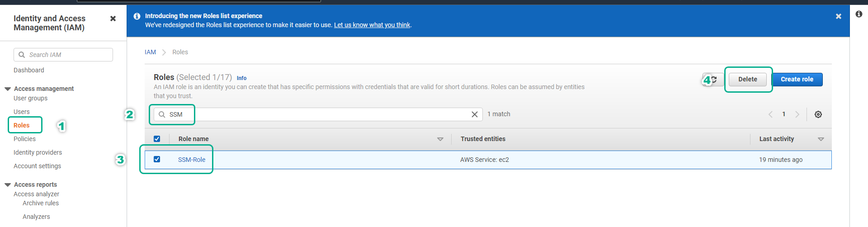Click the Delete button
This screenshot has width=868, height=227.
(748, 80)
